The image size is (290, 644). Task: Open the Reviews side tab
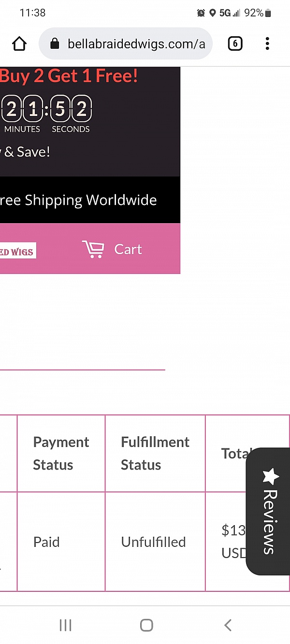pyautogui.click(x=268, y=511)
